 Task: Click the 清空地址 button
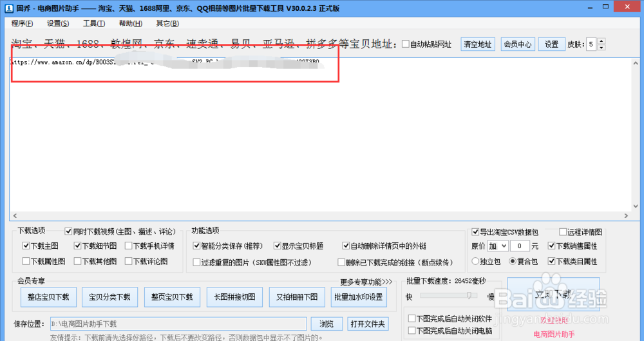(x=478, y=44)
